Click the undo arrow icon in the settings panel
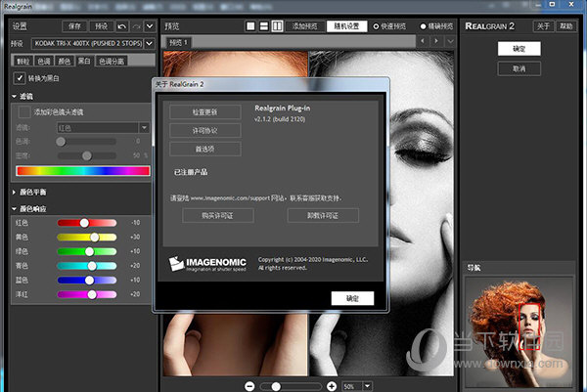Screen dimensions: 587x392 pos(122,26)
